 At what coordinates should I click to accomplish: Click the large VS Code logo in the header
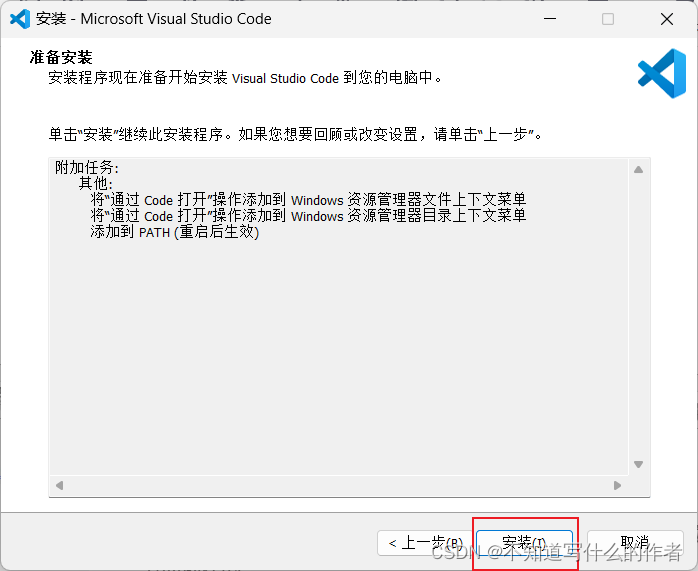(662, 73)
